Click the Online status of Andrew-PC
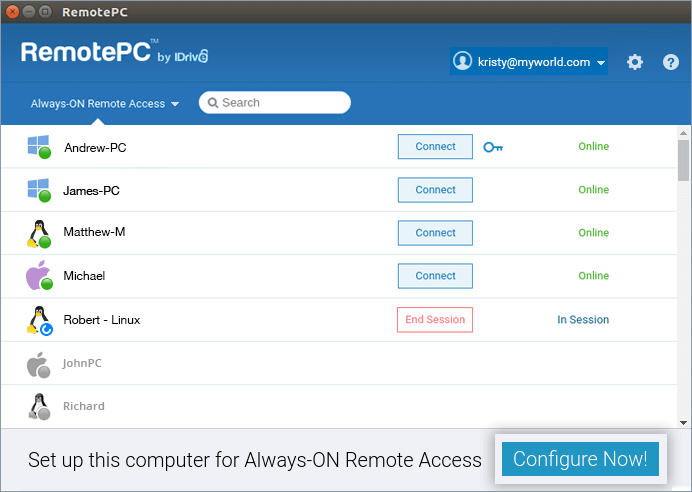 pos(594,146)
